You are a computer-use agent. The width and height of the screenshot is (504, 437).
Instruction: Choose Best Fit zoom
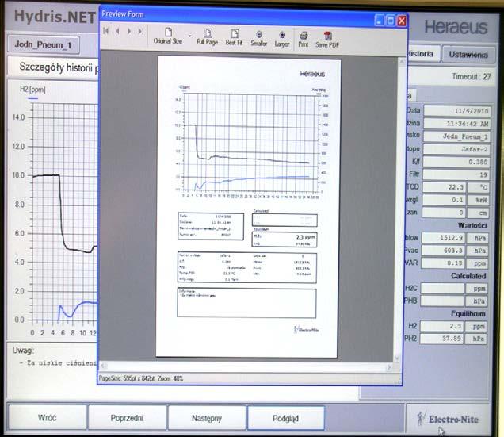234,37
